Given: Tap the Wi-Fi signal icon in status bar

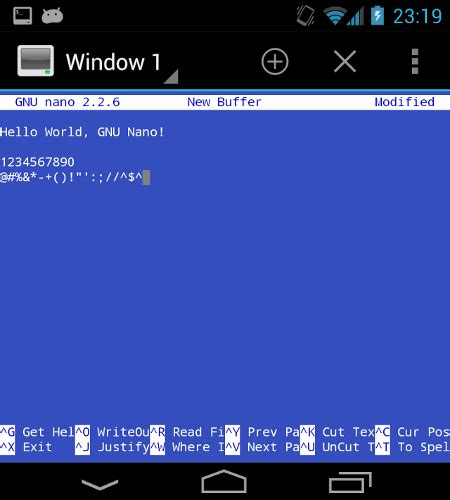Looking at the screenshot, I should click(335, 16).
